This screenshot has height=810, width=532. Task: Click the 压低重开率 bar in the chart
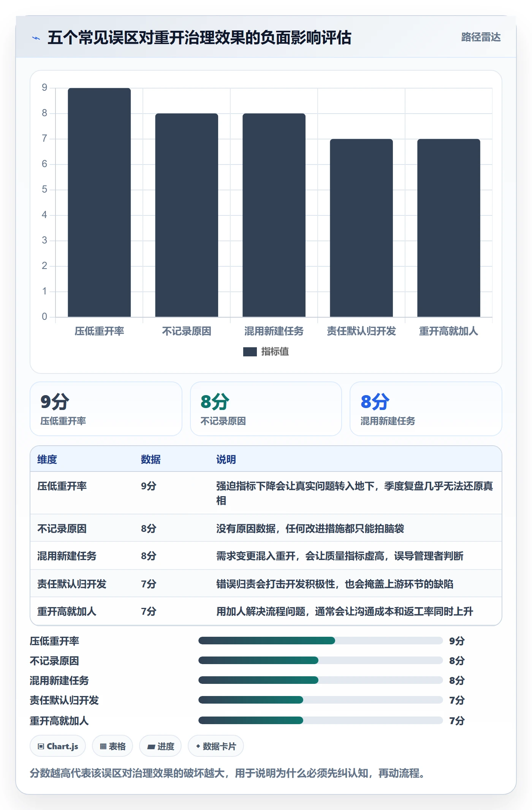point(99,202)
